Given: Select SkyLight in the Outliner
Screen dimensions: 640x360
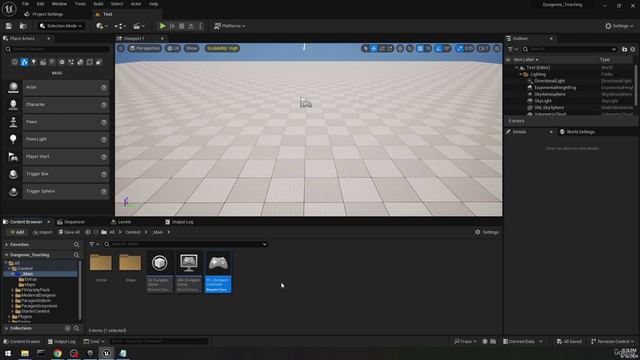Looking at the screenshot, I should (543, 101).
